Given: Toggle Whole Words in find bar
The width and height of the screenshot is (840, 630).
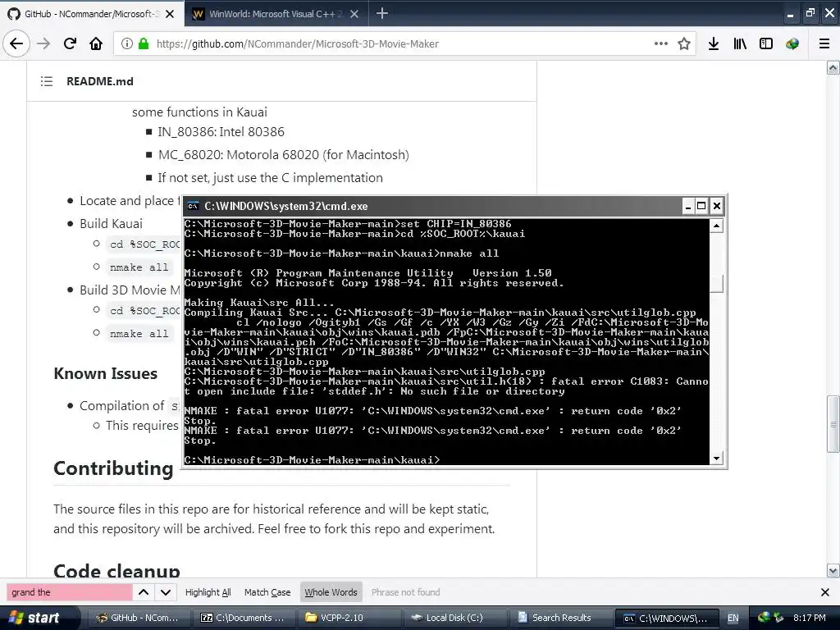Looking at the screenshot, I should click(x=331, y=592).
